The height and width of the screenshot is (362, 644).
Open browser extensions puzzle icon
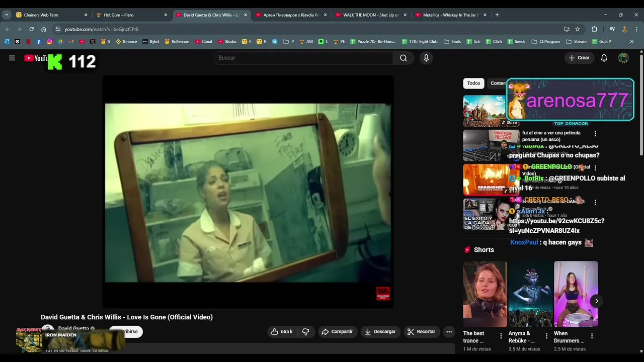click(x=594, y=29)
